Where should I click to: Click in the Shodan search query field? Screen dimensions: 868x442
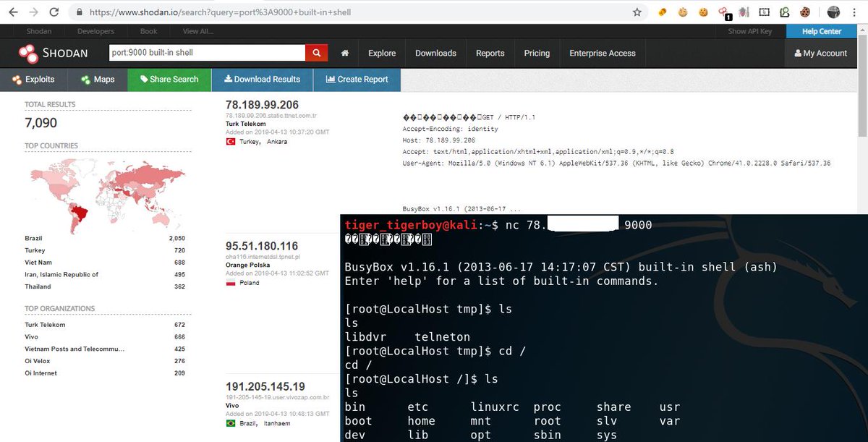click(x=207, y=53)
